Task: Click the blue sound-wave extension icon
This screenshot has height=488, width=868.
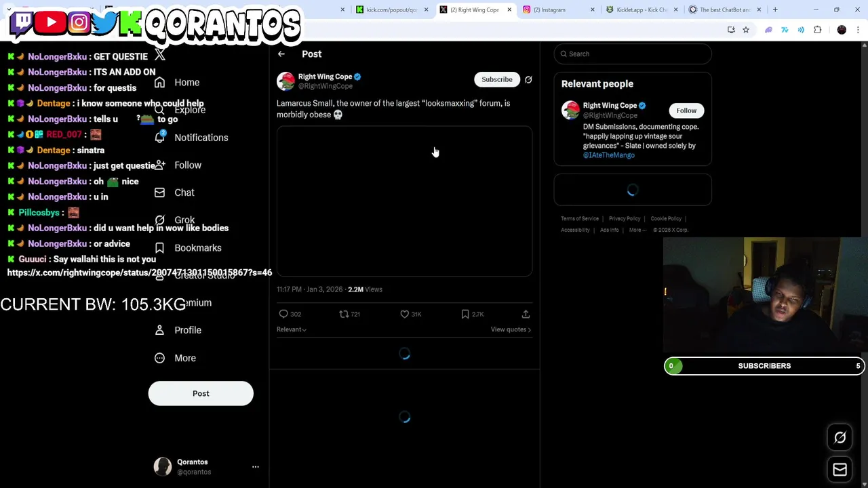Action: pos(801,30)
